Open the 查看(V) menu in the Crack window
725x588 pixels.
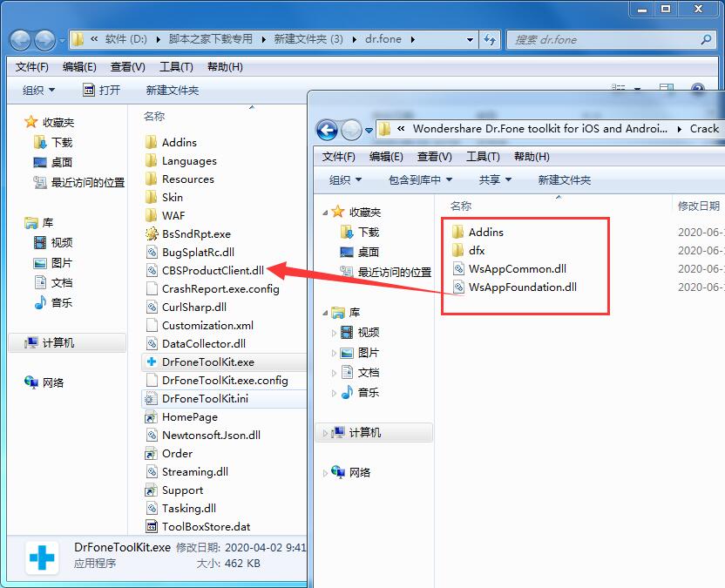pos(434,157)
